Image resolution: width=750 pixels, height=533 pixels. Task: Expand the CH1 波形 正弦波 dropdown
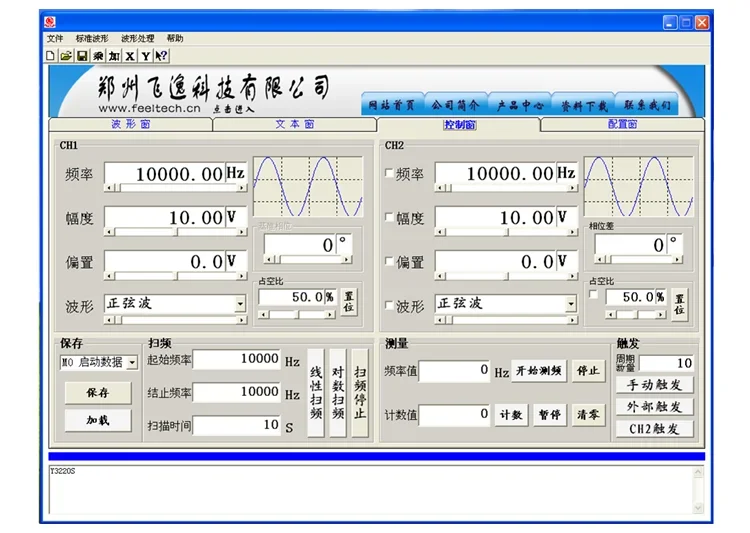coord(240,303)
